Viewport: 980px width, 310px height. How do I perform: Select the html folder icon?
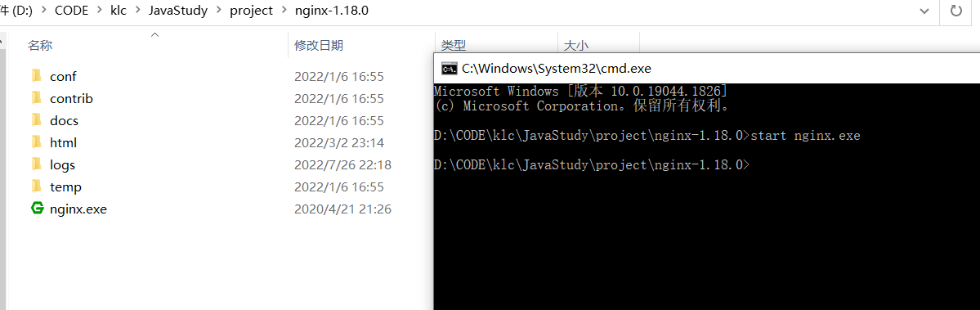coord(36,142)
